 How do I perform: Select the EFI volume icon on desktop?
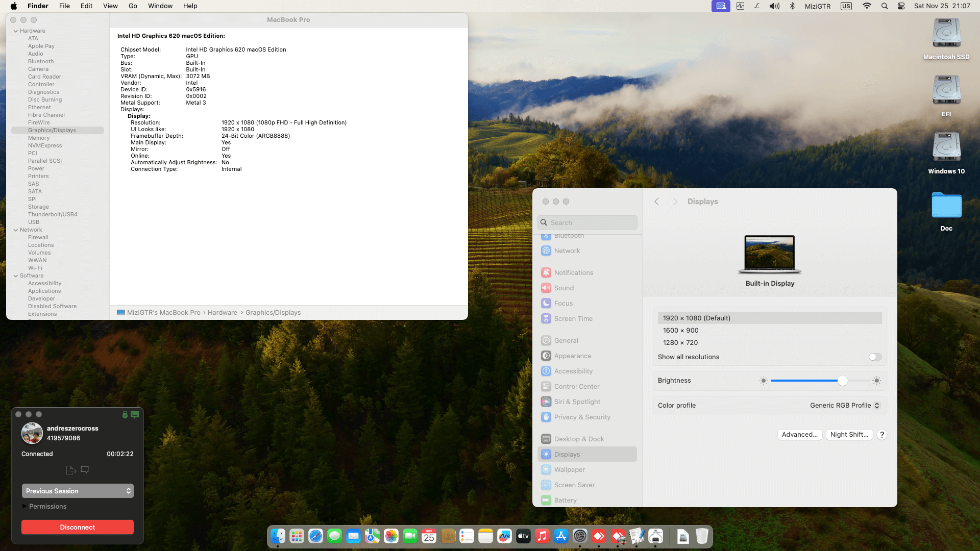946,91
